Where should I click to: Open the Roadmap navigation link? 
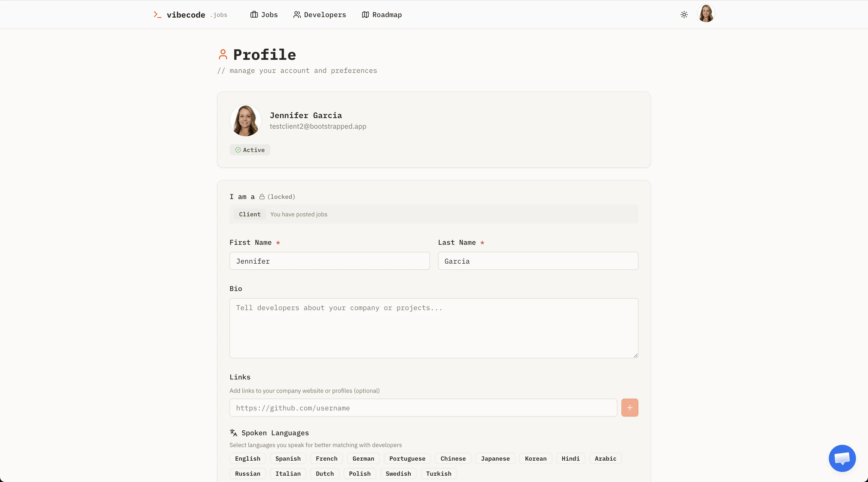[382, 15]
